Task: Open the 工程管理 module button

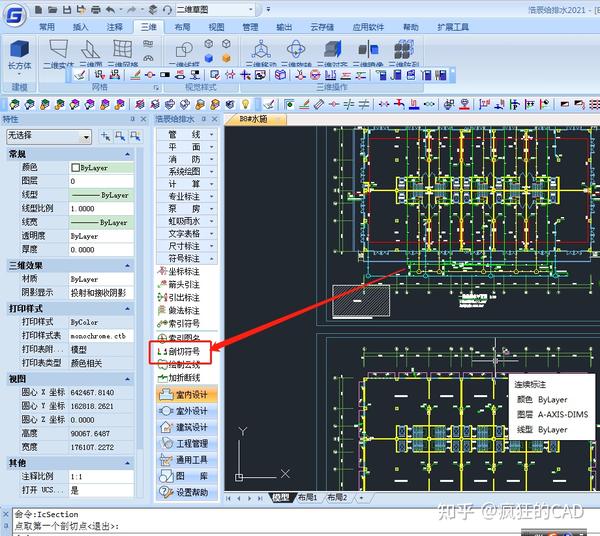Action: (187, 443)
